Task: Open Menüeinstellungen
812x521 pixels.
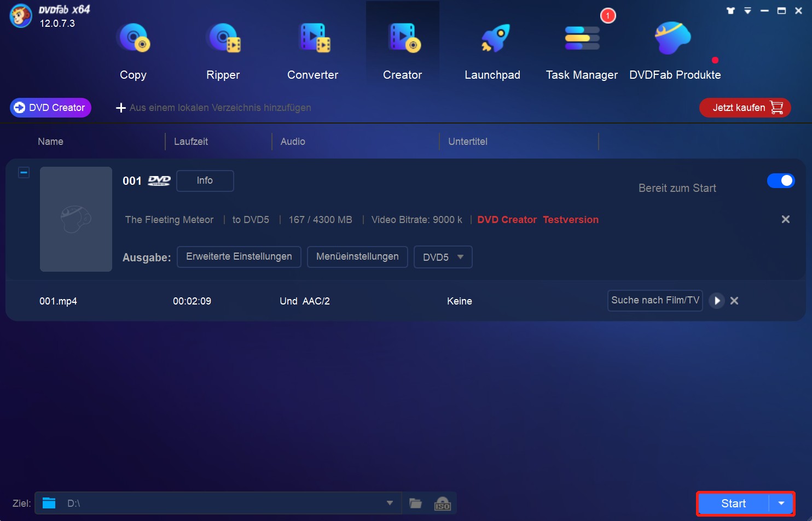Action: (357, 257)
